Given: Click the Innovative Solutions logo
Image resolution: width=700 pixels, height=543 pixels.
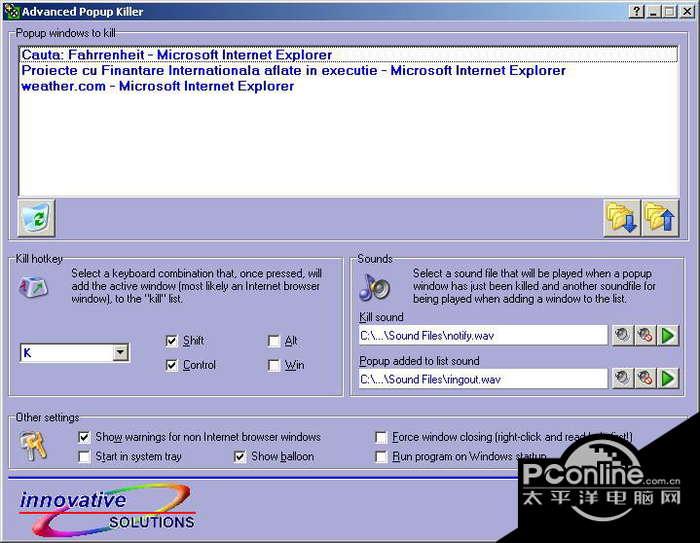Looking at the screenshot, I should coord(107,510).
